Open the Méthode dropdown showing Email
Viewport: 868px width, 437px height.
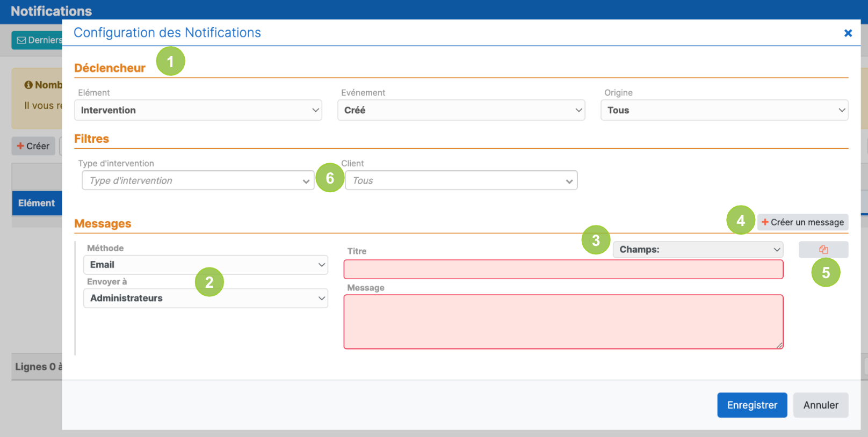pos(206,265)
